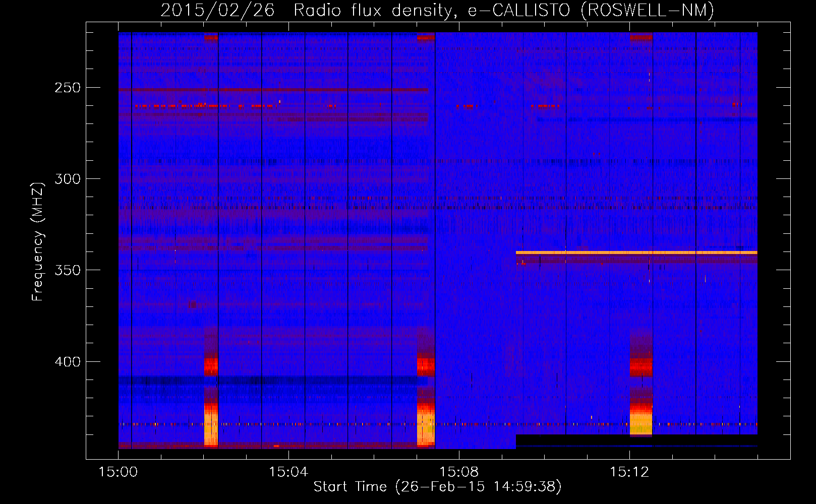Screen dimensions: 816x504
Task: Click the yellow burst just after 15:07
Action: [426, 426]
